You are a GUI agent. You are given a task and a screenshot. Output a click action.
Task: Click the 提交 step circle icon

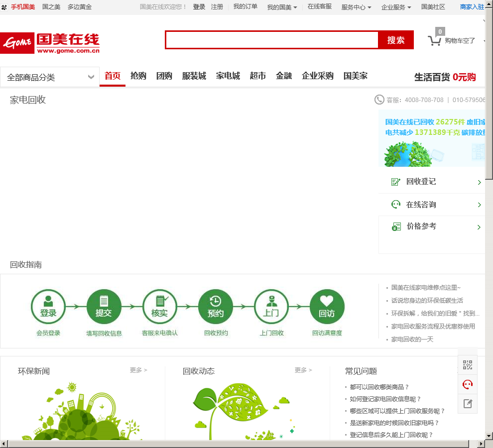pos(104,307)
